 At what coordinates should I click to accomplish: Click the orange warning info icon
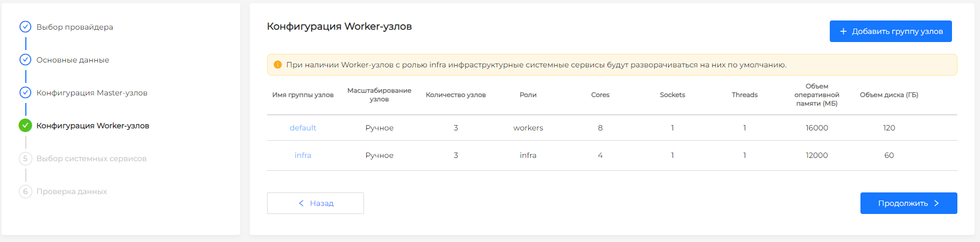click(278, 65)
